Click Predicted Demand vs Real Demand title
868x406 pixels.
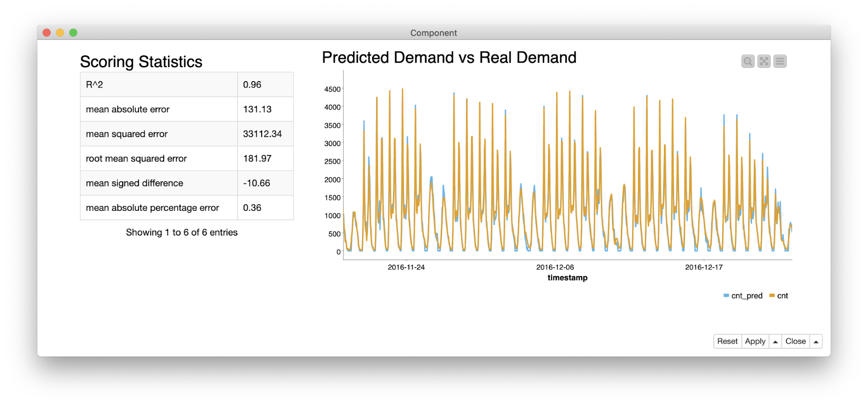[449, 58]
